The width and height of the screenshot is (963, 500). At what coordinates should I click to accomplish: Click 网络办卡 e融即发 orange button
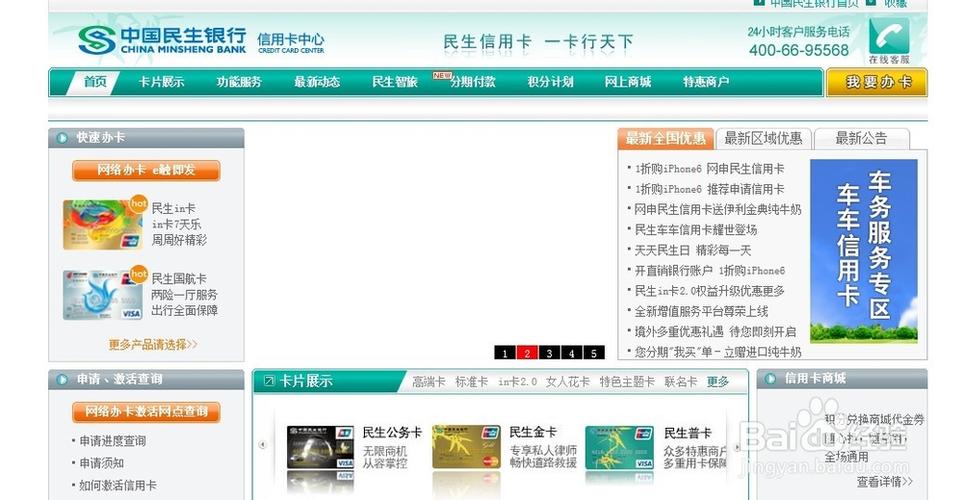[146, 170]
